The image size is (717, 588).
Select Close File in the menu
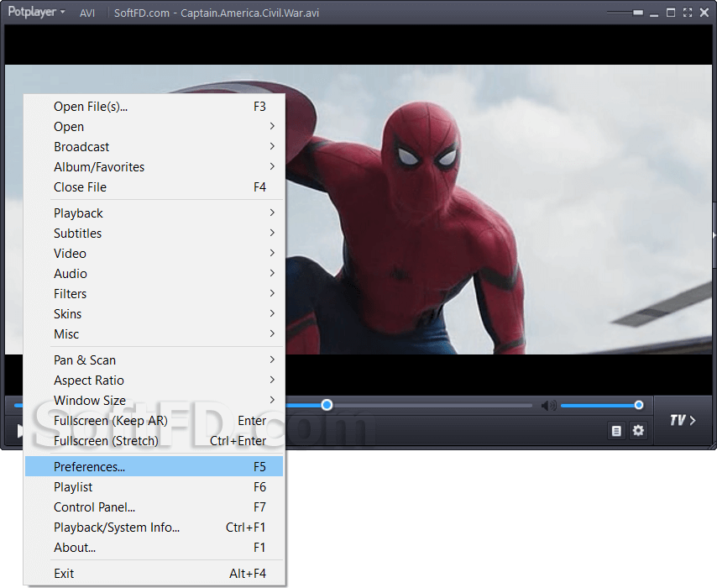(x=154, y=187)
